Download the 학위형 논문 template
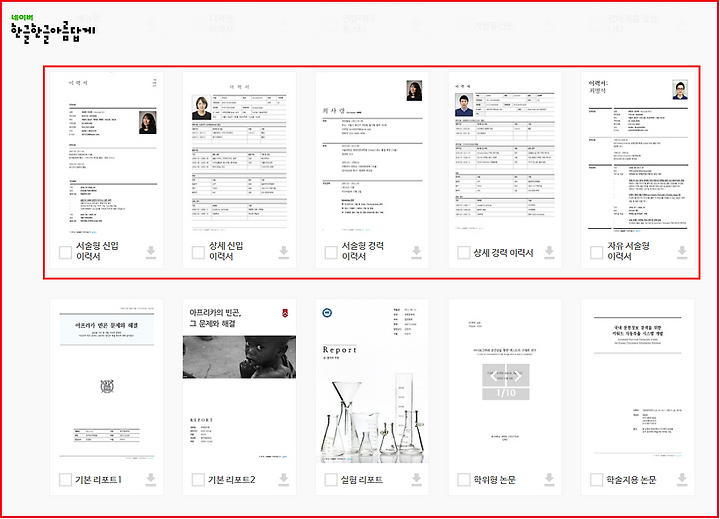 tap(549, 479)
